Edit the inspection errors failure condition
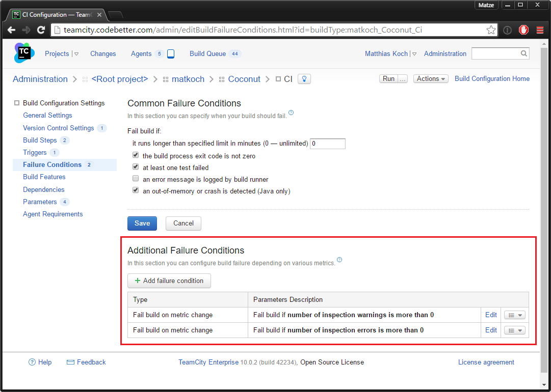Image resolution: width=551 pixels, height=392 pixels. 491,330
